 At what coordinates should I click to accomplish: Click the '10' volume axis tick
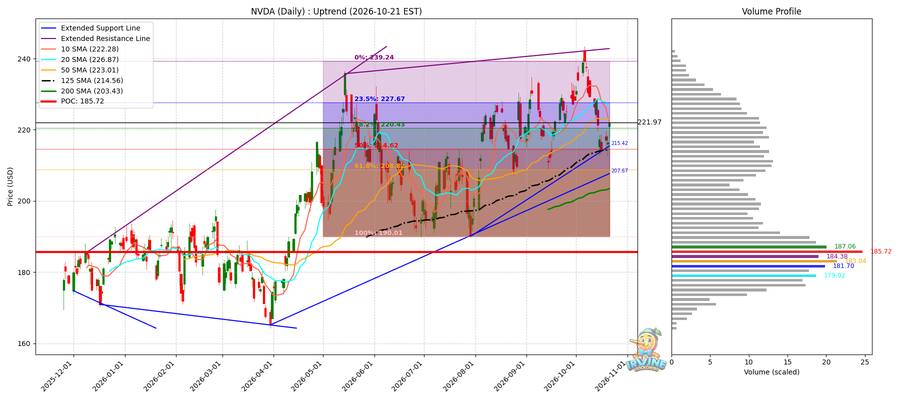[x=749, y=362]
